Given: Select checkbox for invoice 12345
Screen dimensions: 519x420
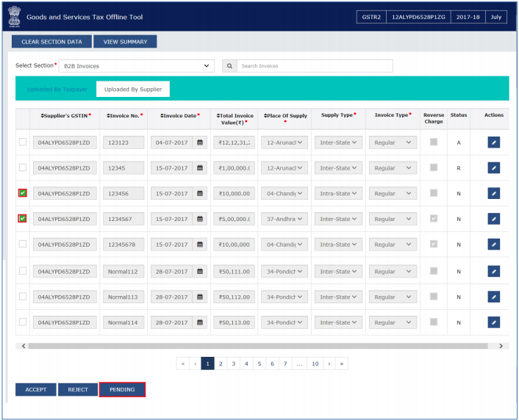Looking at the screenshot, I should click(23, 167).
